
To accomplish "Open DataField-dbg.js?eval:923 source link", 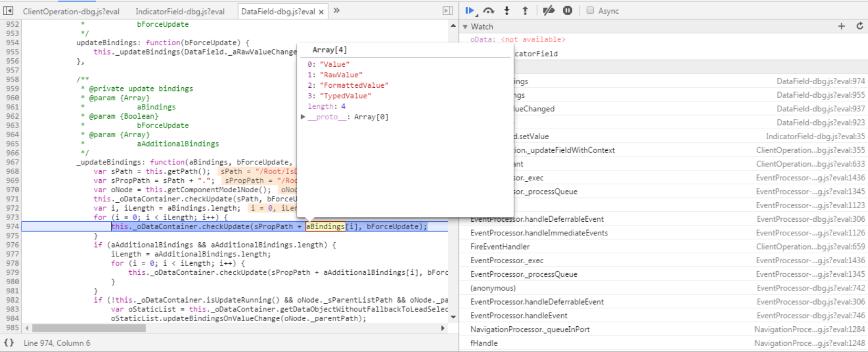I will [821, 122].
